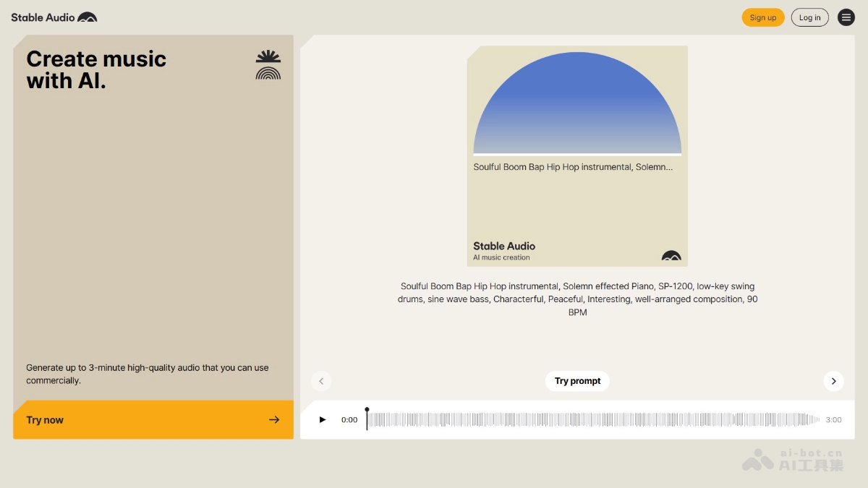Click the AI music creation label icon area

point(502,257)
